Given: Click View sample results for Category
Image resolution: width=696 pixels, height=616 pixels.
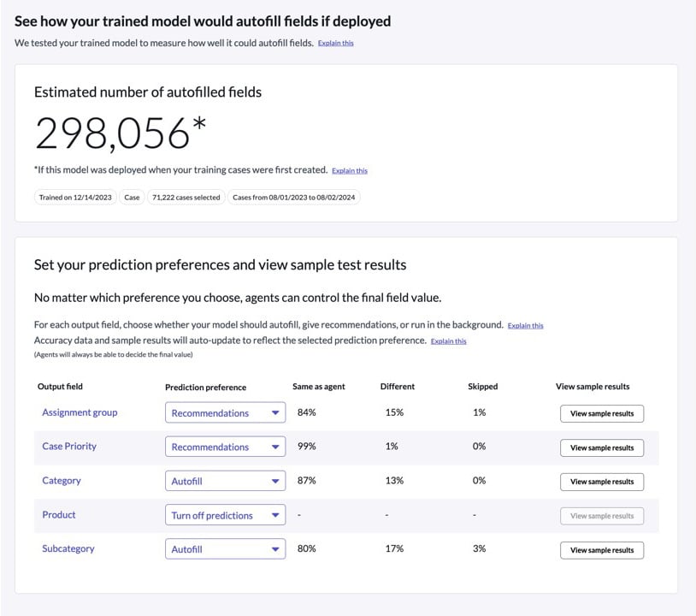Looking at the screenshot, I should [602, 482].
